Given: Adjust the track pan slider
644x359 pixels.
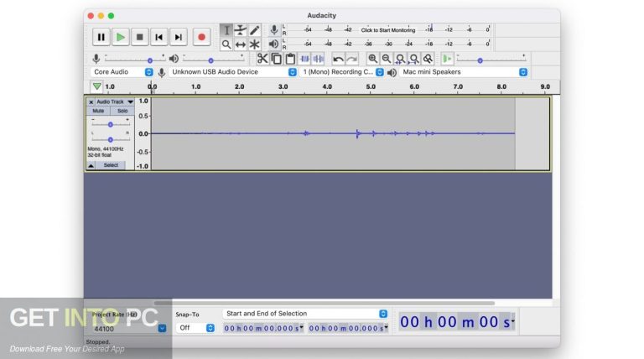Looking at the screenshot, I should (x=110, y=139).
